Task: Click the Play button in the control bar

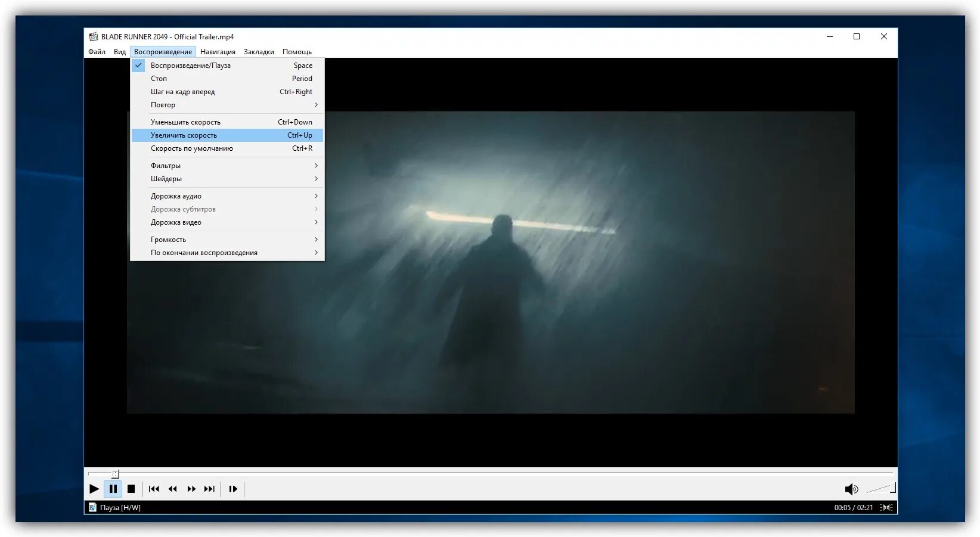Action: pyautogui.click(x=94, y=489)
